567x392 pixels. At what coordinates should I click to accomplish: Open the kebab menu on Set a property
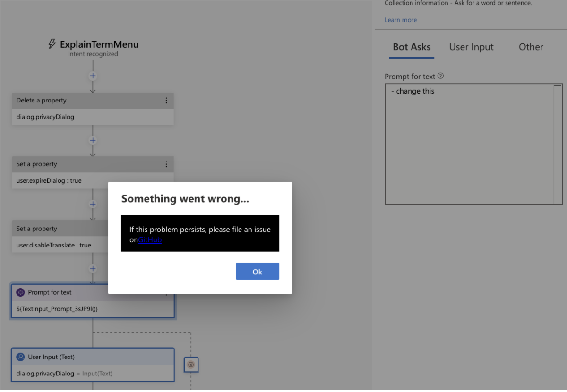[166, 164]
